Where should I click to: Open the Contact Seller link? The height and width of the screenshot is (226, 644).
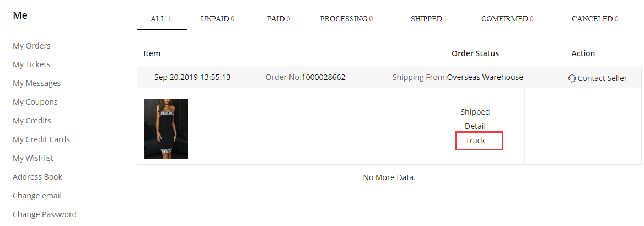coord(602,78)
